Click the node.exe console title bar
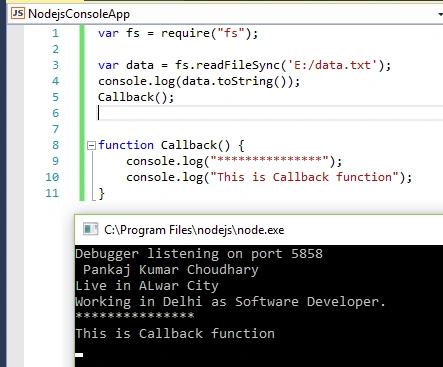Image resolution: width=443 pixels, height=367 pixels. tap(259, 230)
